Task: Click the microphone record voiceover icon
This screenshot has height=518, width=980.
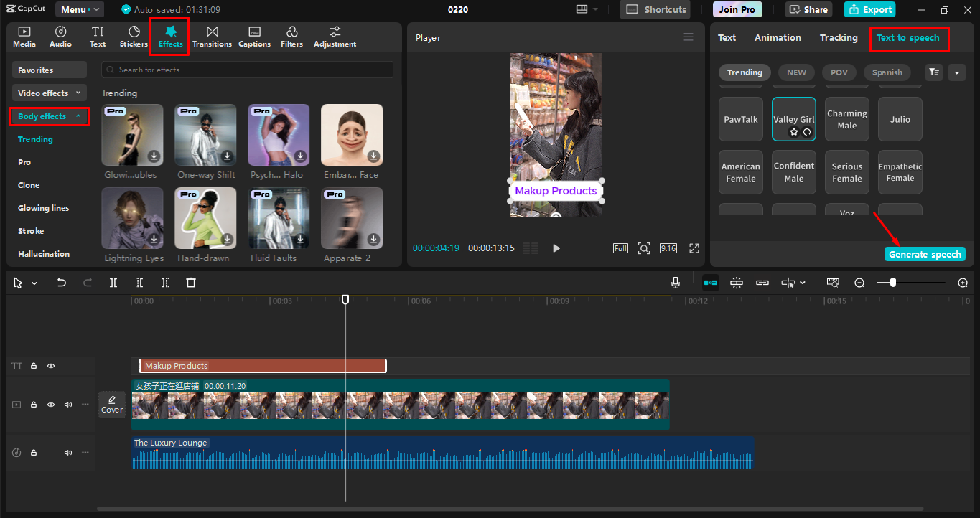Action: pyautogui.click(x=676, y=283)
